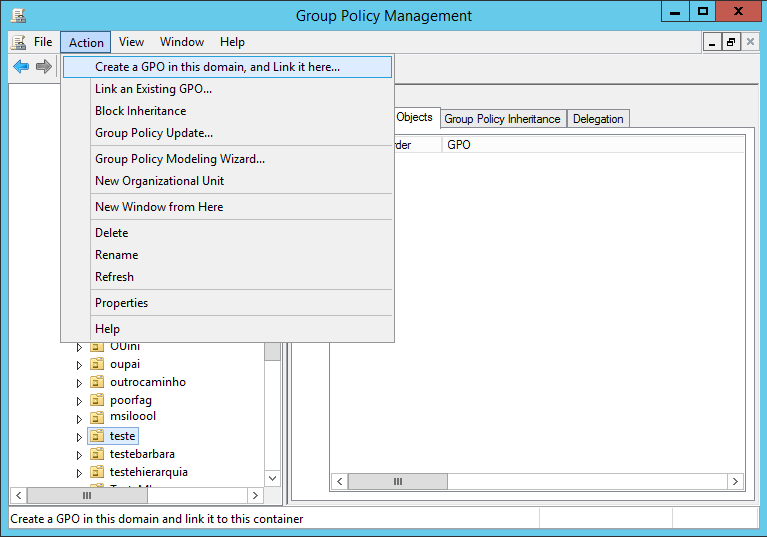This screenshot has height=537, width=767.
Task: Toggle Block Inheritance in the Action menu
Action: 140,111
